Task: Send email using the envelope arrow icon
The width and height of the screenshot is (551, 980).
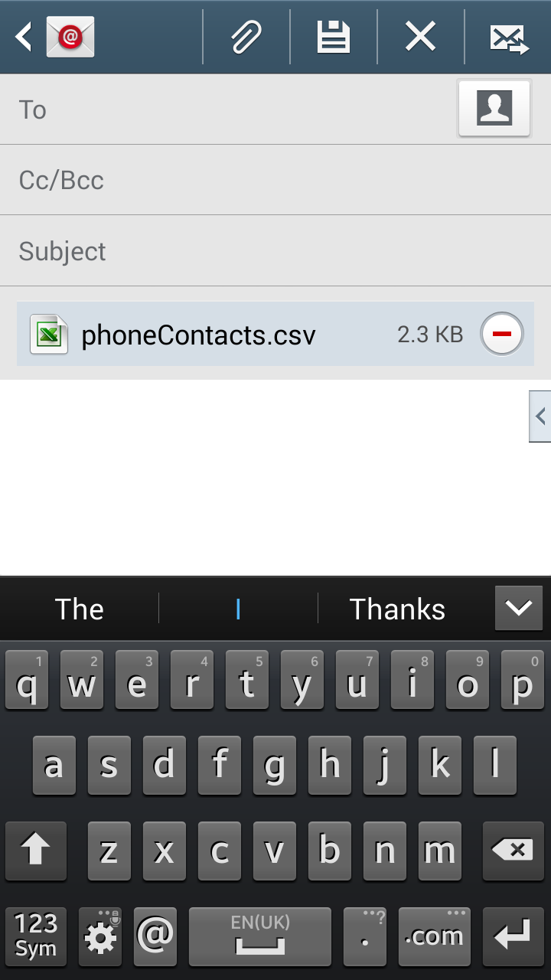Action: point(509,38)
